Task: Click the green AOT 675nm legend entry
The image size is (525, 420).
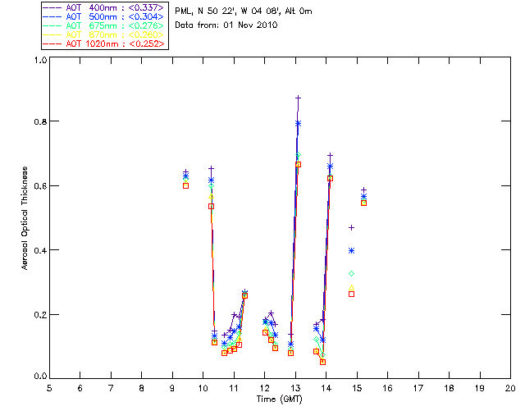Action: point(103,25)
